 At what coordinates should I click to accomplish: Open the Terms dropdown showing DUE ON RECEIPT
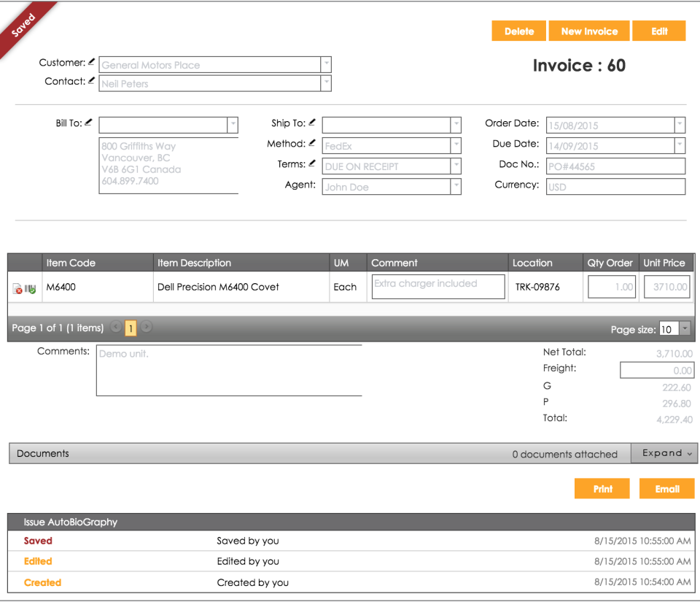[456, 166]
